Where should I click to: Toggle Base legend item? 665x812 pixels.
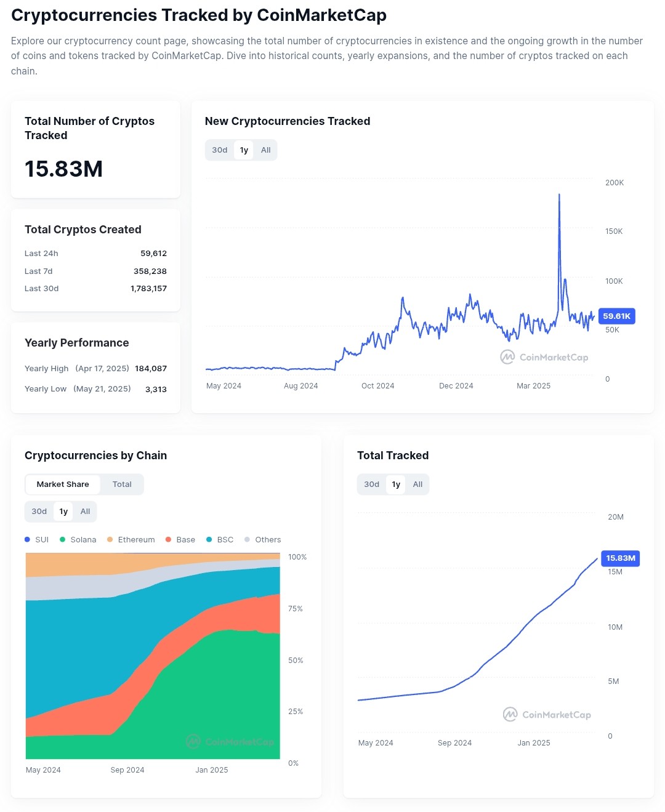click(180, 540)
